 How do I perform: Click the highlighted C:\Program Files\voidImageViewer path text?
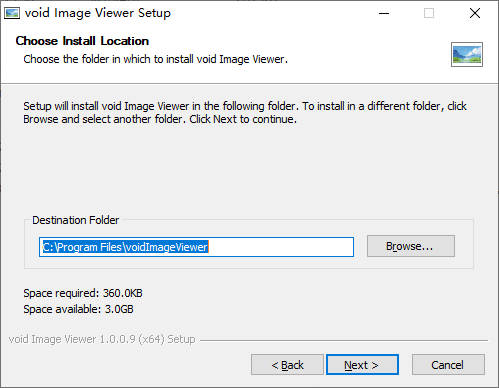click(x=125, y=247)
